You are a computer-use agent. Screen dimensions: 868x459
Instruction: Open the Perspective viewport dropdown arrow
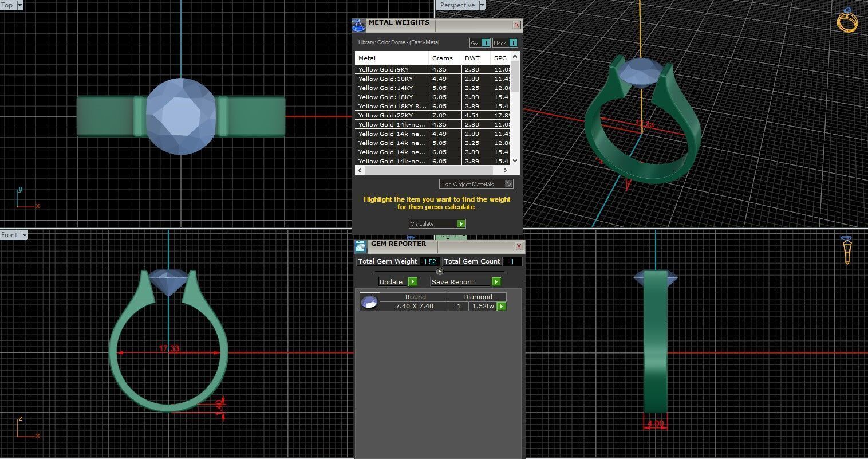482,5
